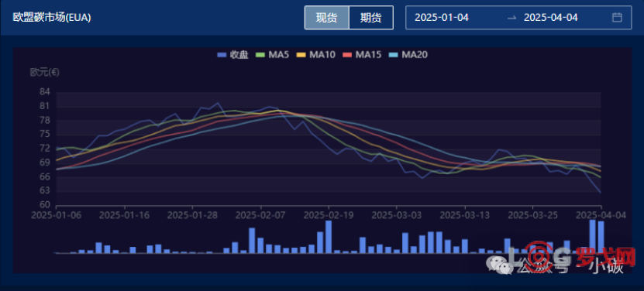
Task: Click the tallest volume bar near 2025-02-19
Action: pos(329,237)
